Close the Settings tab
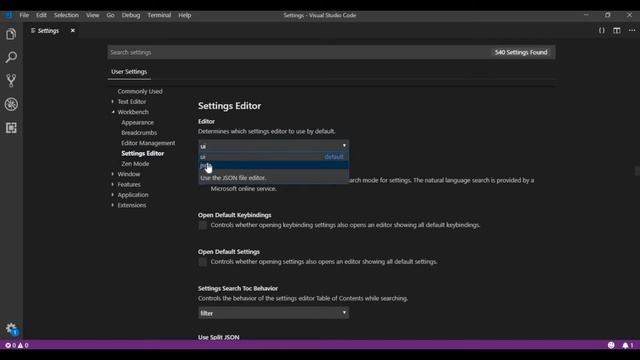Screen dimensions: 640x360 [x=73, y=31]
